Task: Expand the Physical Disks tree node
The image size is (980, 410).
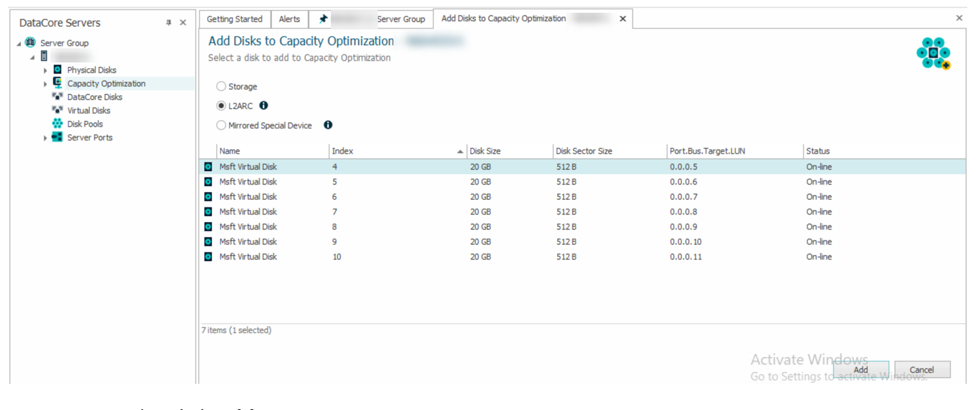Action: [x=46, y=70]
